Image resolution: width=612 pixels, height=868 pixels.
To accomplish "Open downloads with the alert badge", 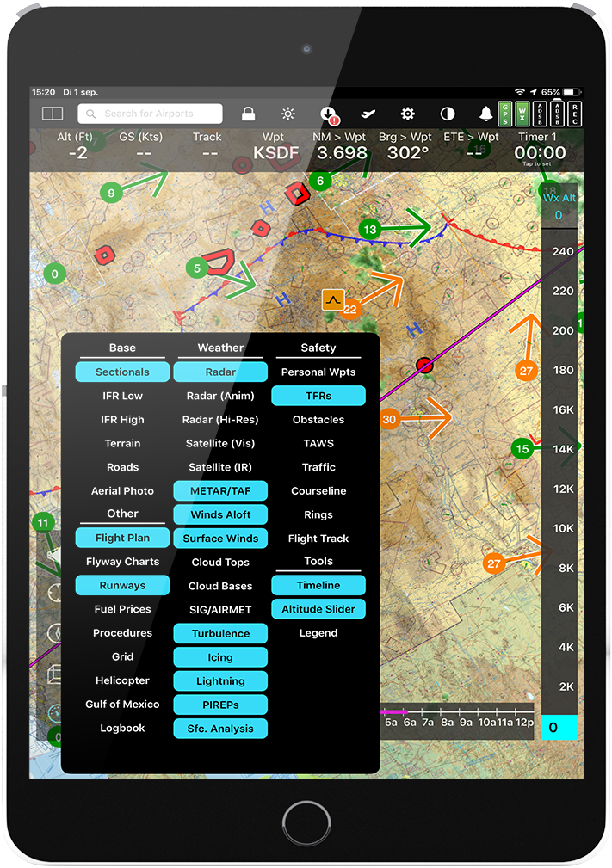I will (x=328, y=114).
